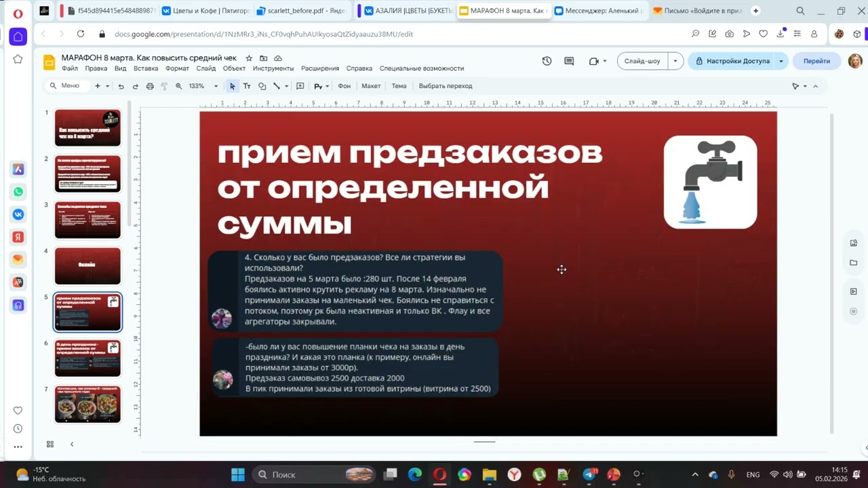The height and width of the screenshot is (488, 868).
Task: Open browser downloads icon
Action: pos(780,34)
